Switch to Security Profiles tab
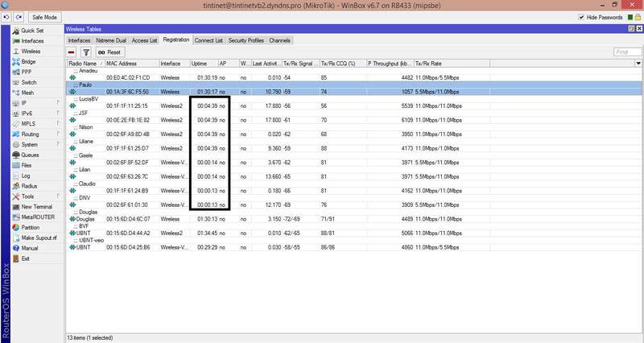The height and width of the screenshot is (343, 644). pos(246,40)
